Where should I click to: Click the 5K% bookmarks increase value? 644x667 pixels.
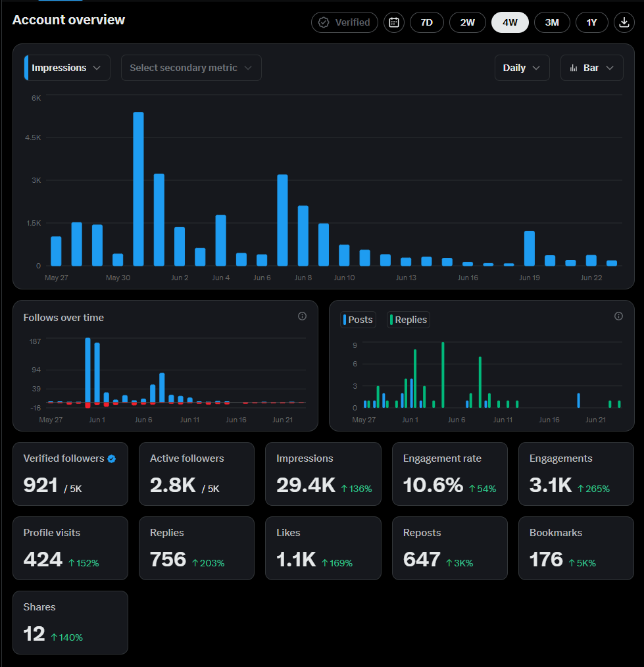[582, 563]
